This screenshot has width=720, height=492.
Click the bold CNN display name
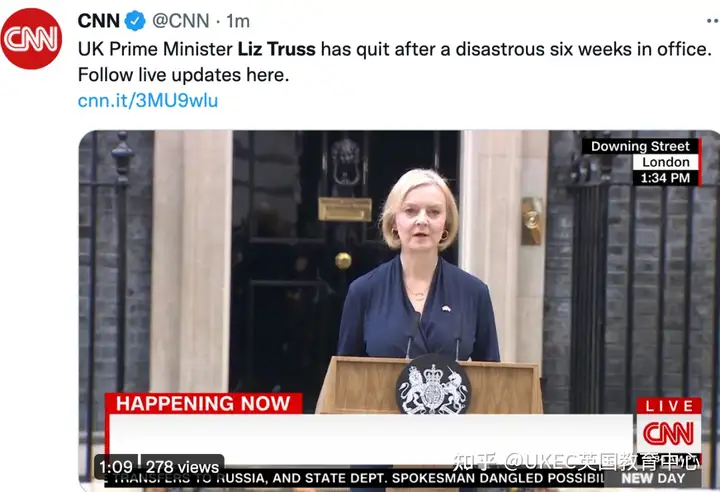tap(99, 21)
